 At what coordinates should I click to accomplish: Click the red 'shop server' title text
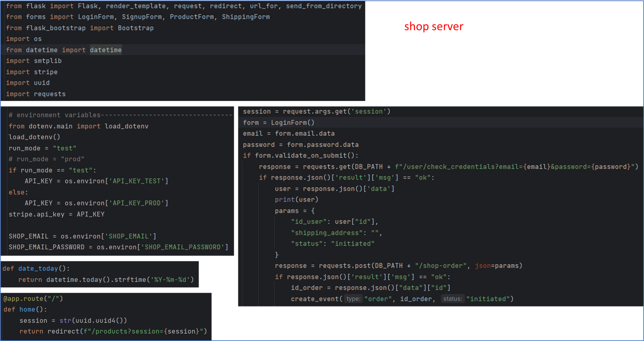coord(434,26)
